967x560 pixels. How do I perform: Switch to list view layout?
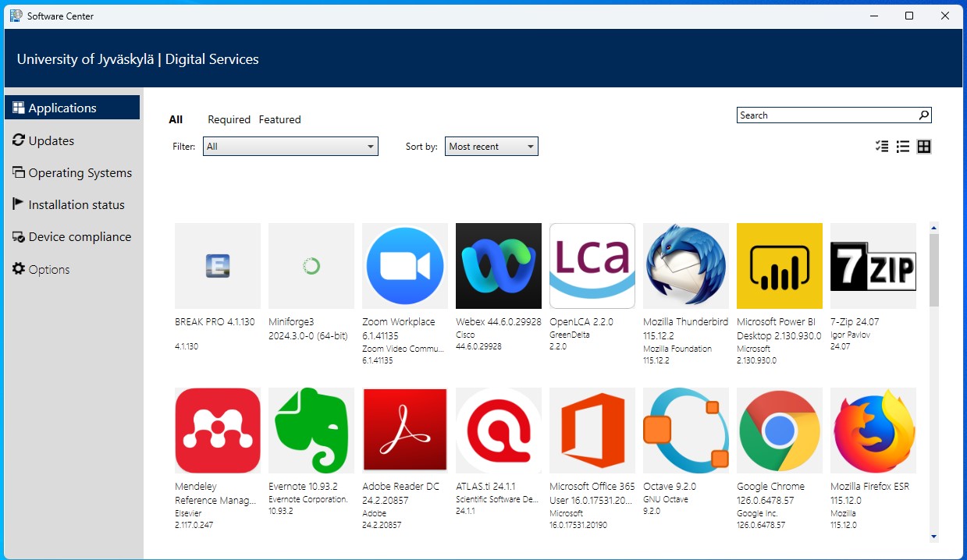pyautogui.click(x=903, y=147)
